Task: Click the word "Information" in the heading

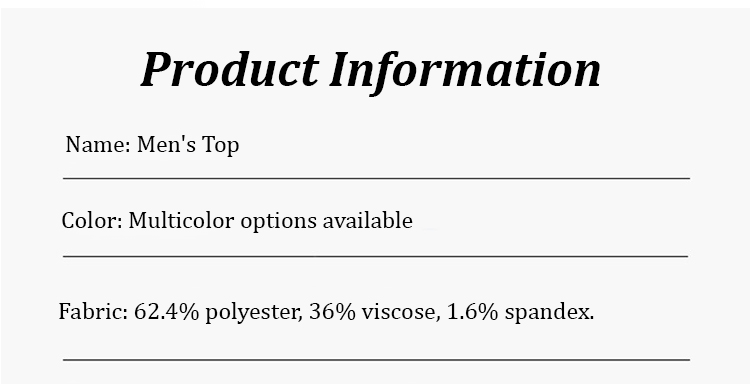Action: 465,70
